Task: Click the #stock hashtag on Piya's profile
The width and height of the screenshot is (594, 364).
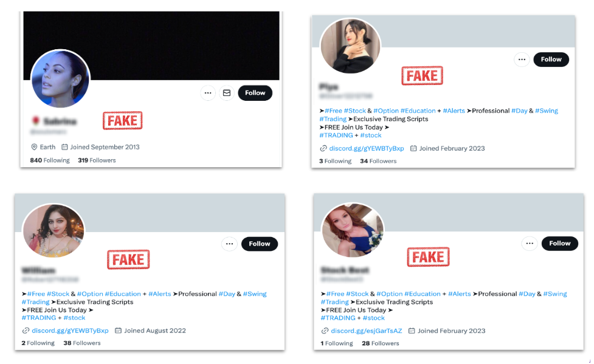Action: 371,135
